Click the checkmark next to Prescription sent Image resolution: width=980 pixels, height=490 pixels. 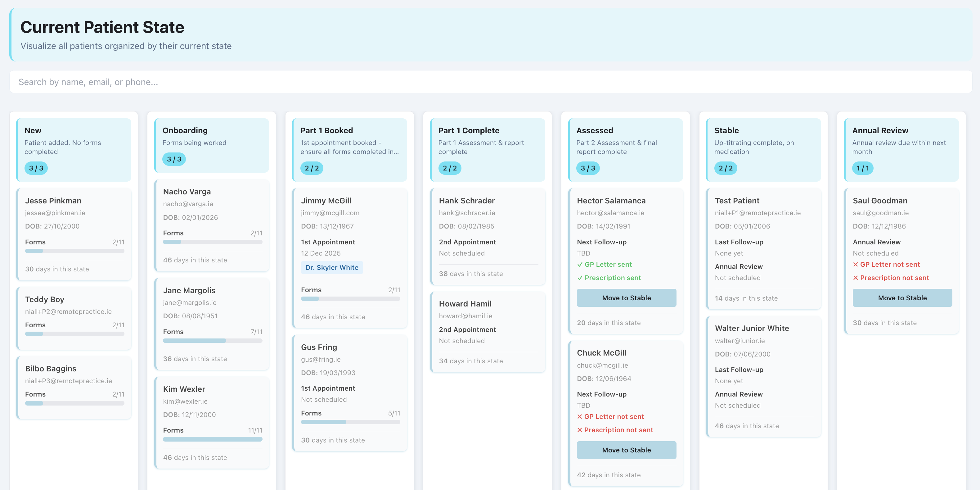pyautogui.click(x=580, y=278)
